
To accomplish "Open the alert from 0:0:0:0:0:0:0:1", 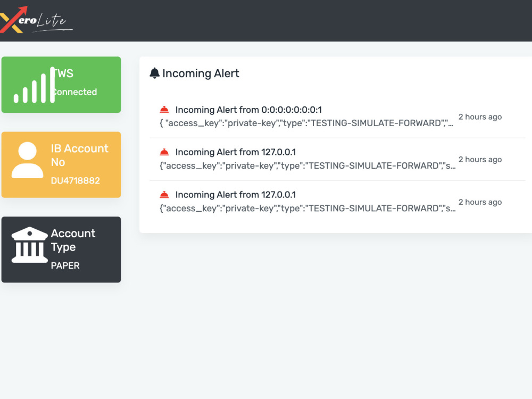I will pyautogui.click(x=337, y=117).
